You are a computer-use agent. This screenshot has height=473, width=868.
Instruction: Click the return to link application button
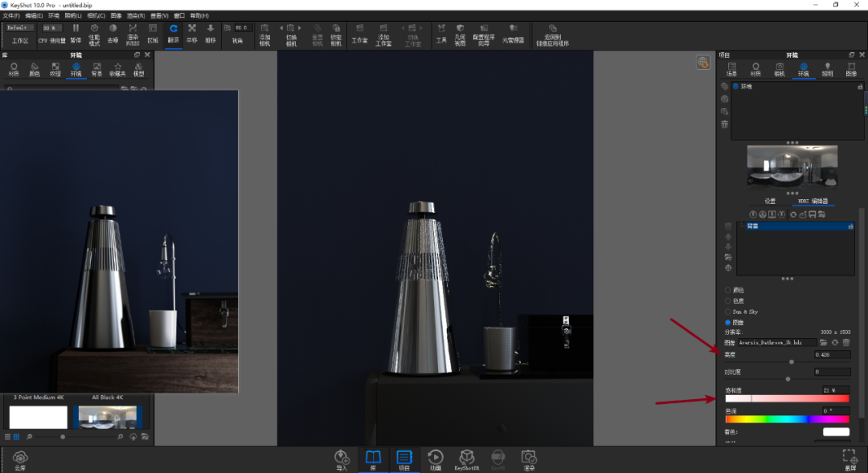point(552,35)
